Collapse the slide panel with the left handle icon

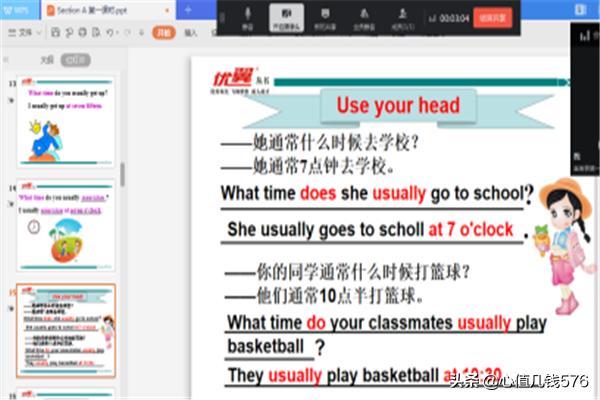point(6,60)
